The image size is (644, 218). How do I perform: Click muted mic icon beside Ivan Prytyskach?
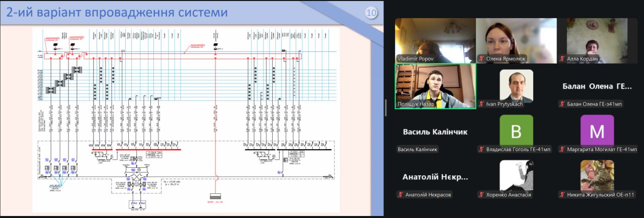click(481, 104)
